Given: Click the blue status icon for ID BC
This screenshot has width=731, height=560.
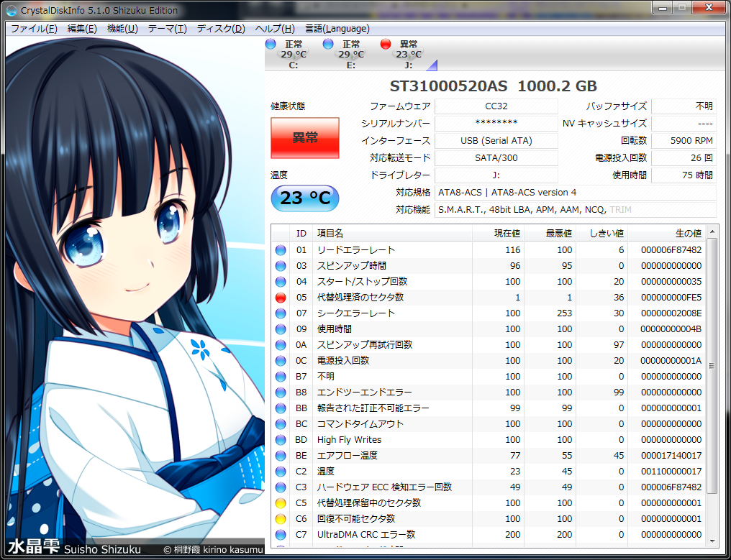Looking at the screenshot, I should tap(281, 424).
